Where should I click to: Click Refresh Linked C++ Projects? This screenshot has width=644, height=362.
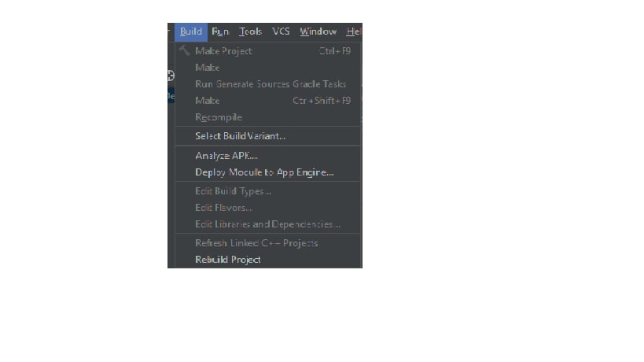267,243
